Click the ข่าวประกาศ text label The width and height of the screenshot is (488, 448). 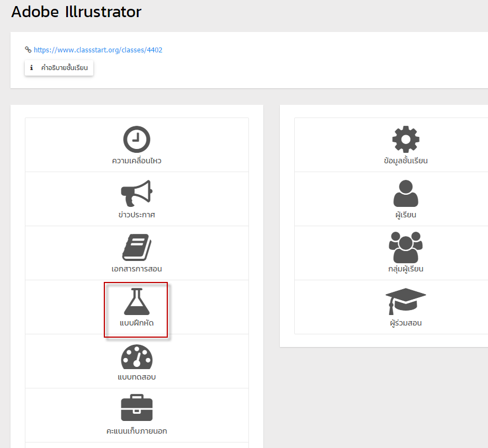[x=136, y=215]
